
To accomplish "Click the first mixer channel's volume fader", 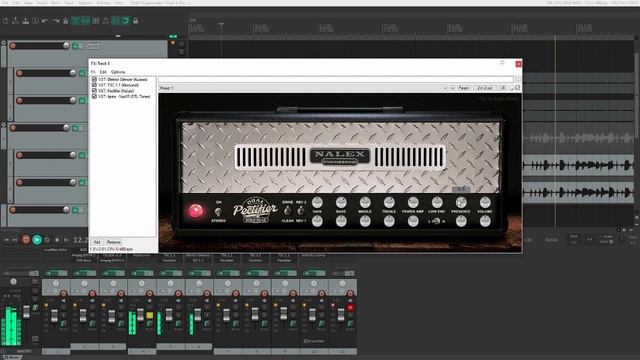I will pos(55,315).
